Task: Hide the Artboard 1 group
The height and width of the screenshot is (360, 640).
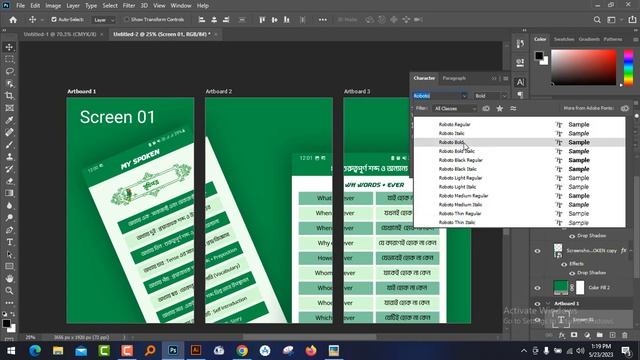Action: pyautogui.click(x=538, y=304)
